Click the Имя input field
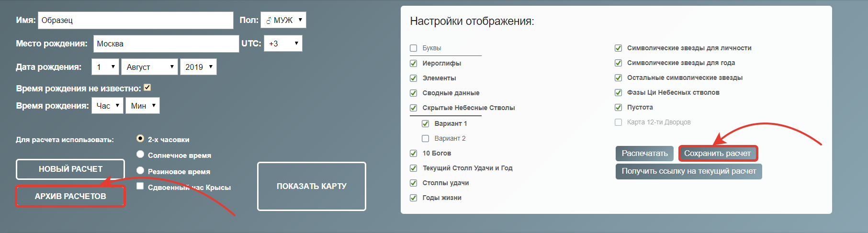This screenshot has height=233, width=868. coord(135,20)
